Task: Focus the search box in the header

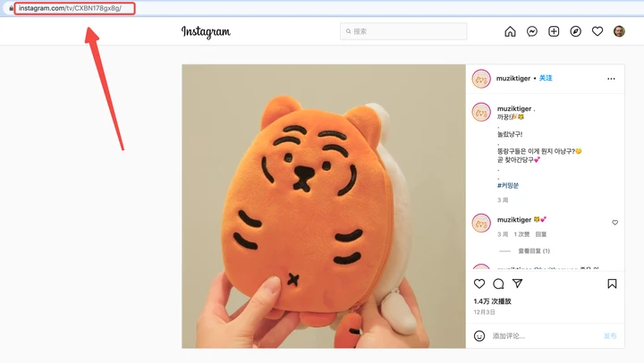Action: (403, 31)
